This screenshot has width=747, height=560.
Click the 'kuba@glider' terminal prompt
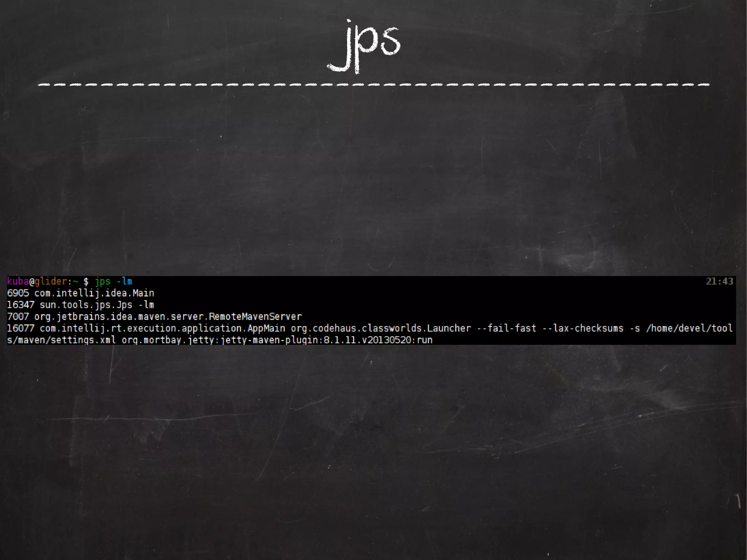tap(37, 281)
